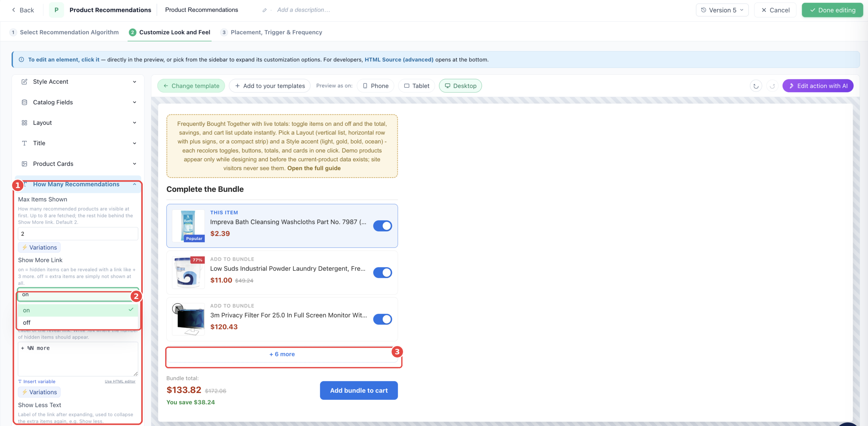Expand the Style Accent section
Screen dimensions: 868x426
78,82
